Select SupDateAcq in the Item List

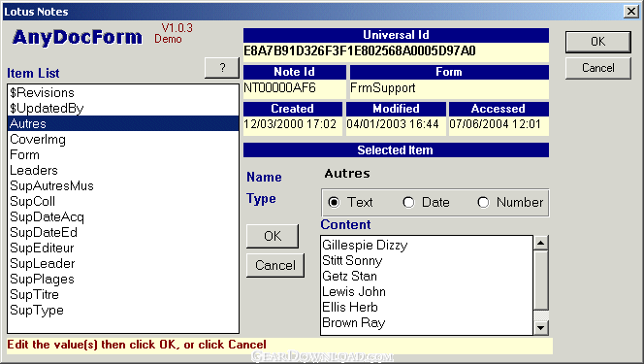click(x=123, y=216)
